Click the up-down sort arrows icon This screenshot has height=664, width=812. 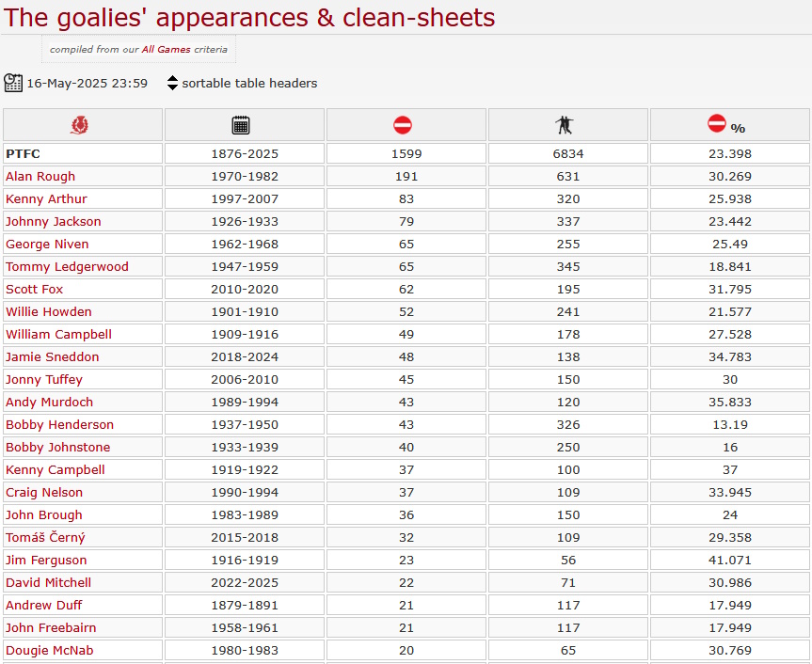(172, 83)
